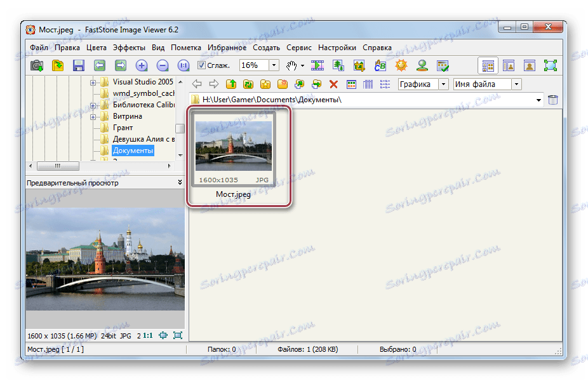Click the copy to folder icon
Screen dimensions: 588x381
tap(299, 84)
